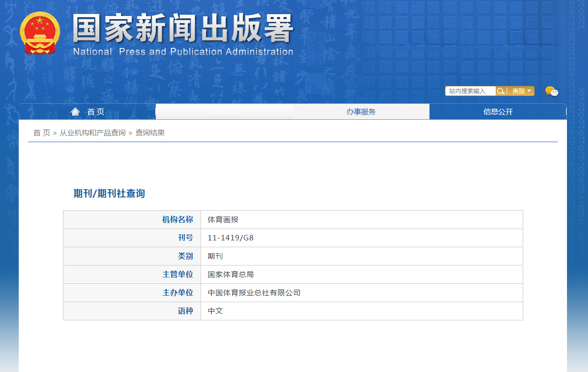Go to the 信息公开 tab

click(x=498, y=112)
